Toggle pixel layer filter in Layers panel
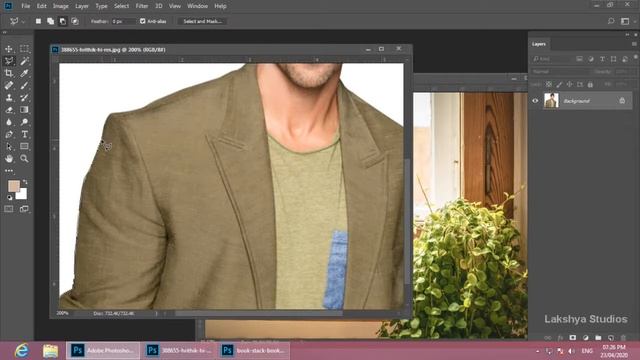640x360 pixels. (579, 59)
